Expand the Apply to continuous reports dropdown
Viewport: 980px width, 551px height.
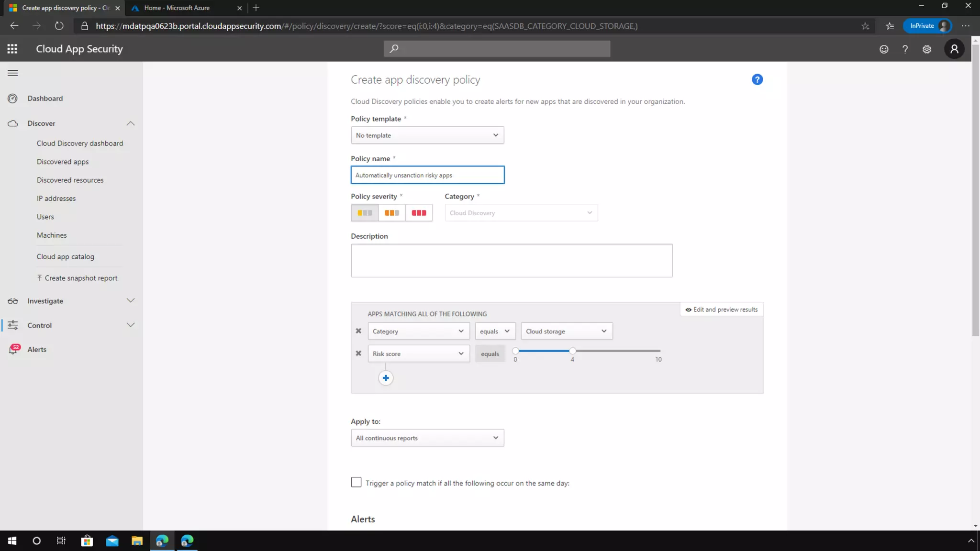coord(427,438)
